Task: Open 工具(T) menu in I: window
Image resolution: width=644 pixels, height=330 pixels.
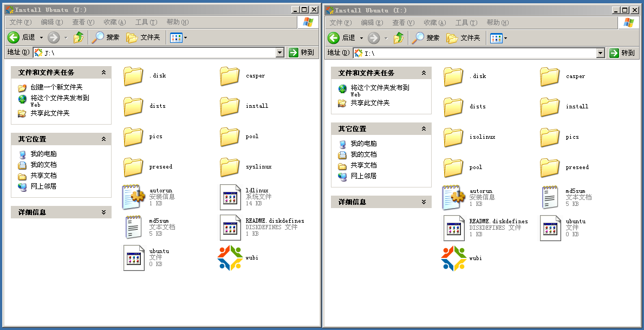Action: point(466,23)
